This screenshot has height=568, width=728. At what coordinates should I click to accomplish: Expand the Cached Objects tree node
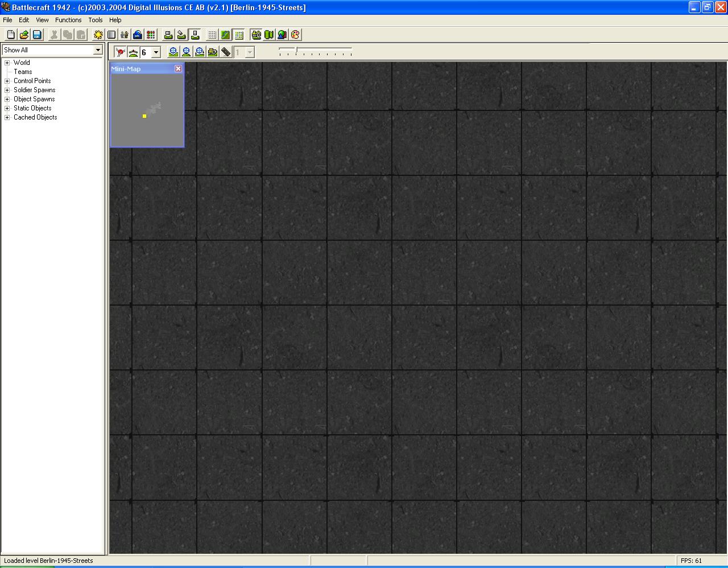coord(7,117)
